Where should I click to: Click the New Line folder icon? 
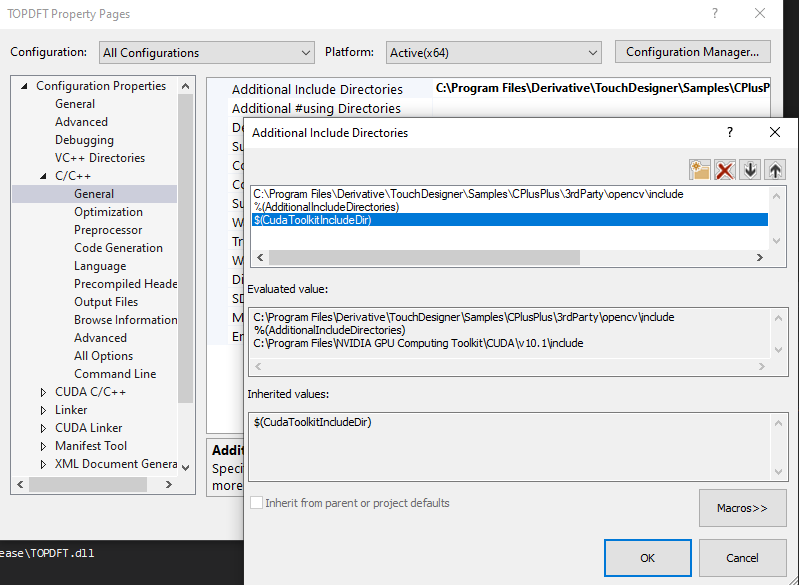coord(700,170)
